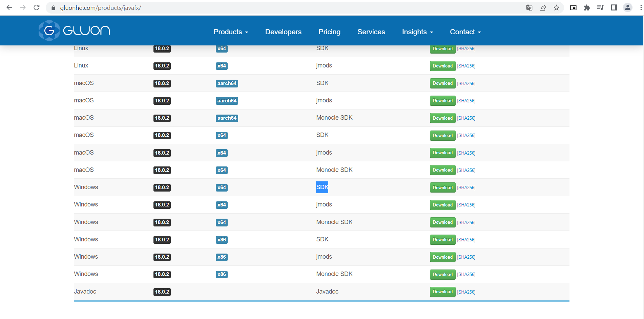Go back to previous page
Screen dimensions: 644x319
coord(9,7)
